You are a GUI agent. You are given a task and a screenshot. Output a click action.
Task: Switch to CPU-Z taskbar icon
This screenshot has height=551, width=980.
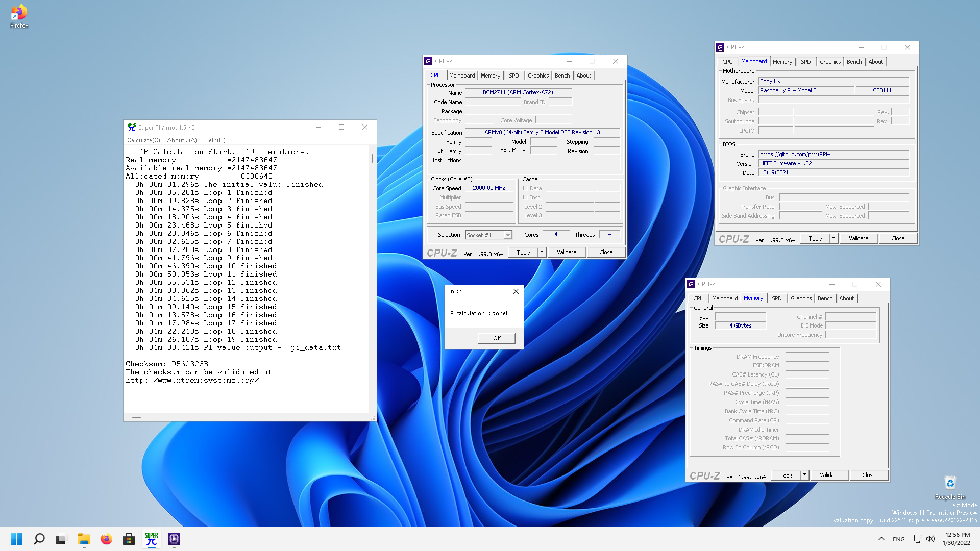174,539
